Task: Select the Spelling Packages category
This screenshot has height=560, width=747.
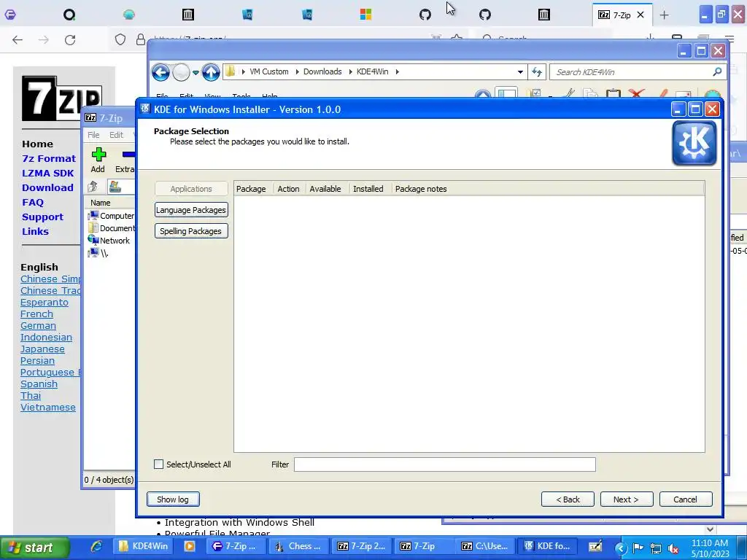Action: (x=191, y=231)
